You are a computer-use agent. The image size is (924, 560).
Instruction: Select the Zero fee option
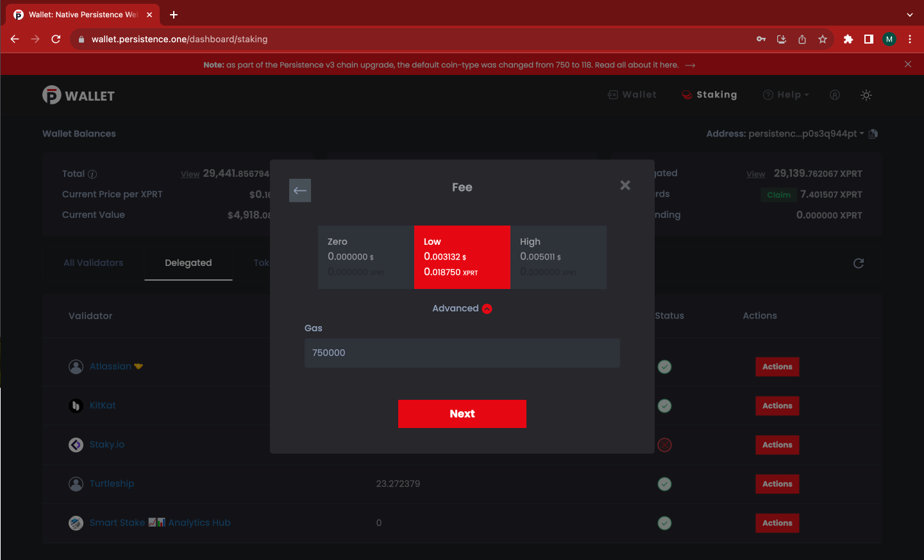pos(365,257)
